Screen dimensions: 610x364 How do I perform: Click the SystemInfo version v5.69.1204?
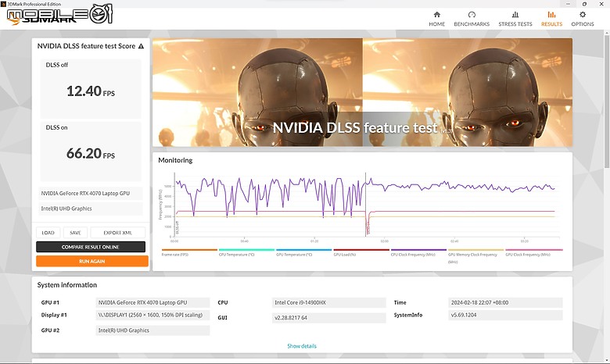(505, 315)
